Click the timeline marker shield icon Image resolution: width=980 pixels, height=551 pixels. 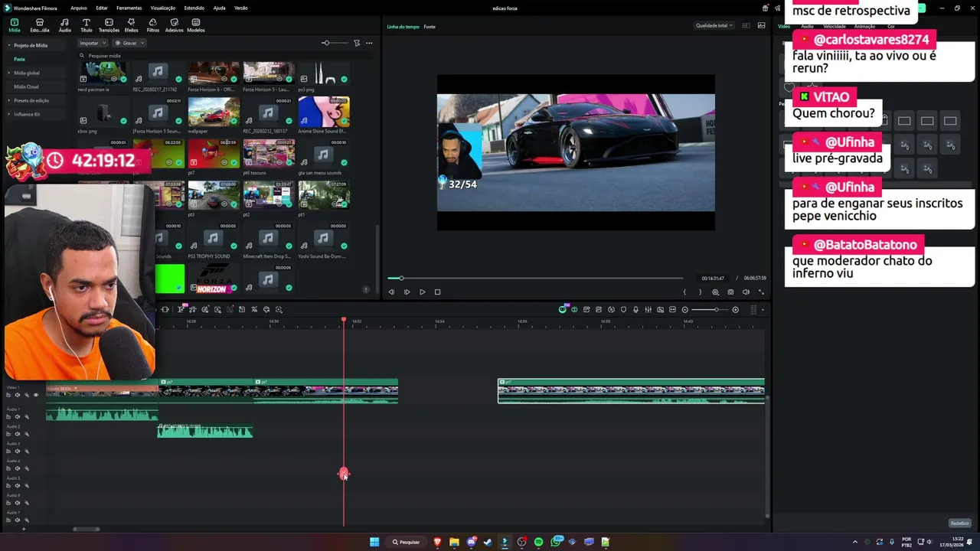pyautogui.click(x=623, y=310)
